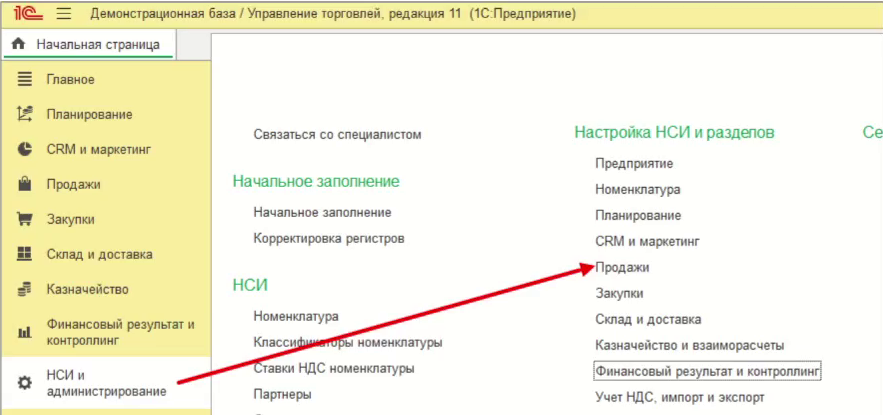Click Настройка НСИ и разделов heading
883x415 pixels.
(675, 132)
